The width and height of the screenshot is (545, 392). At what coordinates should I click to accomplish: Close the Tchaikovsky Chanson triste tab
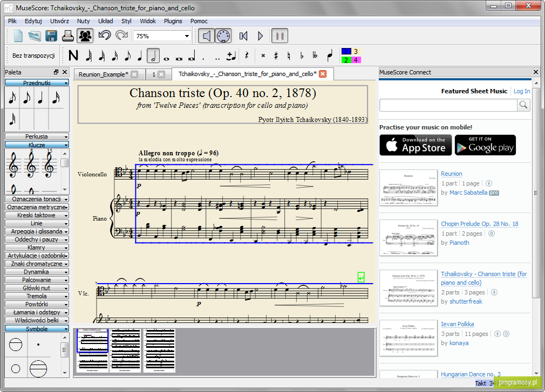[x=323, y=74]
